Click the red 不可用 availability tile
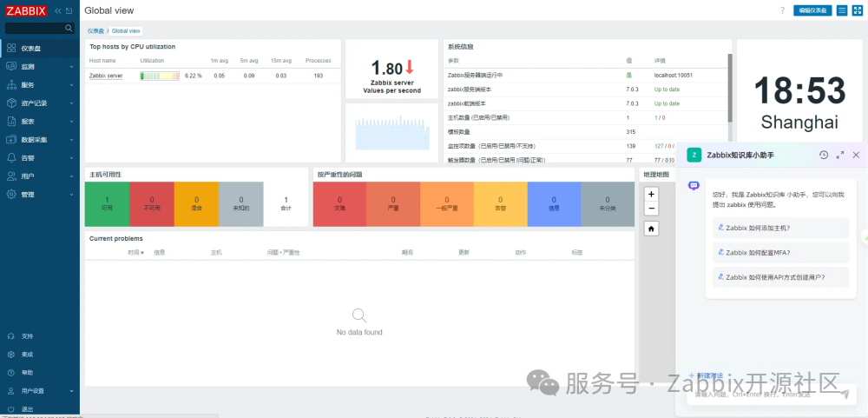Viewport: 868px width, 418px height. pyautogui.click(x=152, y=204)
